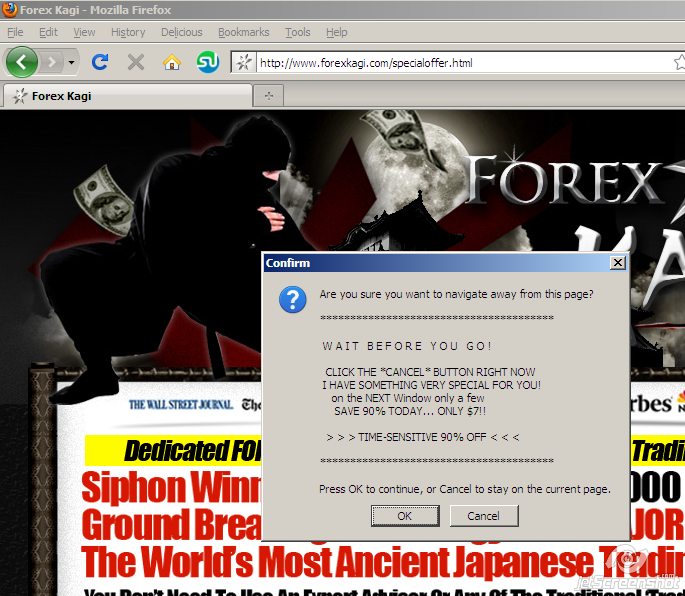
Task: Open the View menu
Action: tap(84, 32)
